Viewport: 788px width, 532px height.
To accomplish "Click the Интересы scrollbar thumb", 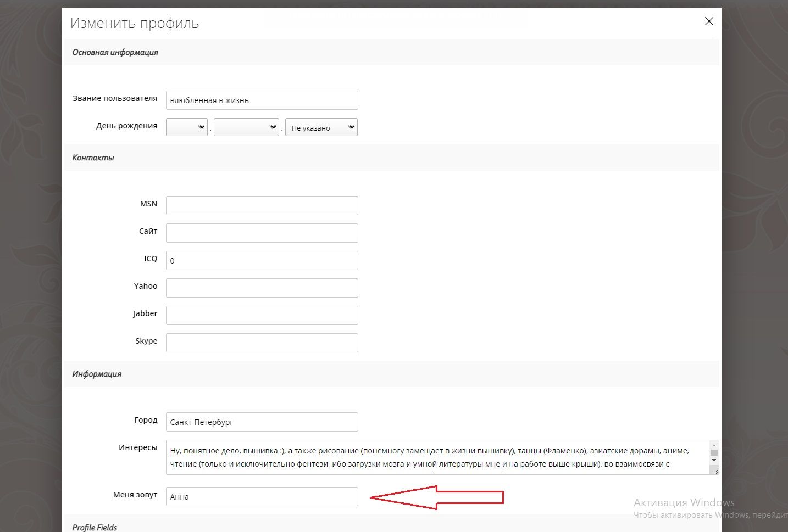I will pyautogui.click(x=714, y=453).
